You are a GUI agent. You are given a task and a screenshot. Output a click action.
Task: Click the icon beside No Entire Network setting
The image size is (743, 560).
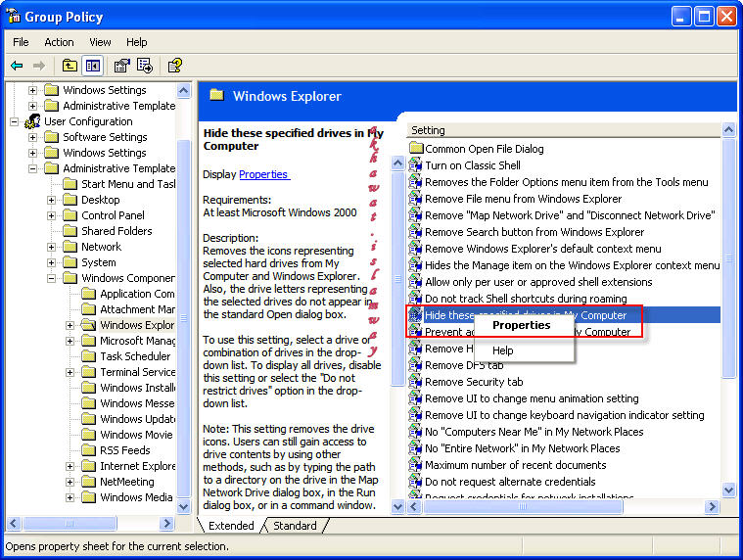click(x=416, y=448)
